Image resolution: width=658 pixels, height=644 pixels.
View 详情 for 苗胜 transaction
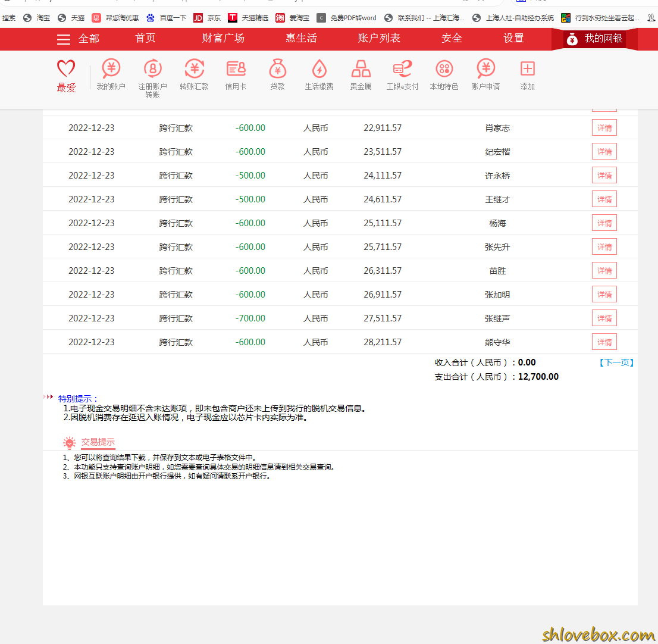point(604,271)
